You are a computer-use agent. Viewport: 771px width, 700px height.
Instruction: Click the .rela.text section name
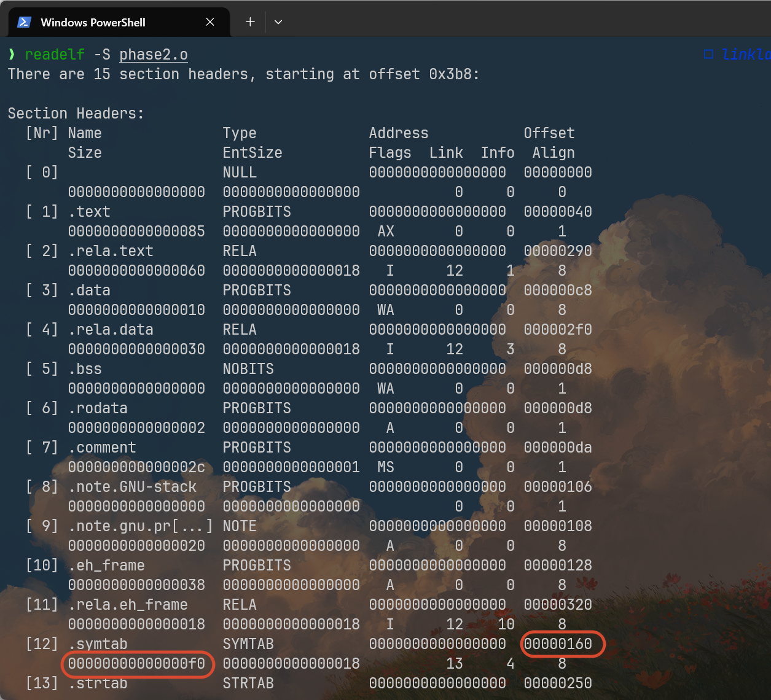(111, 251)
